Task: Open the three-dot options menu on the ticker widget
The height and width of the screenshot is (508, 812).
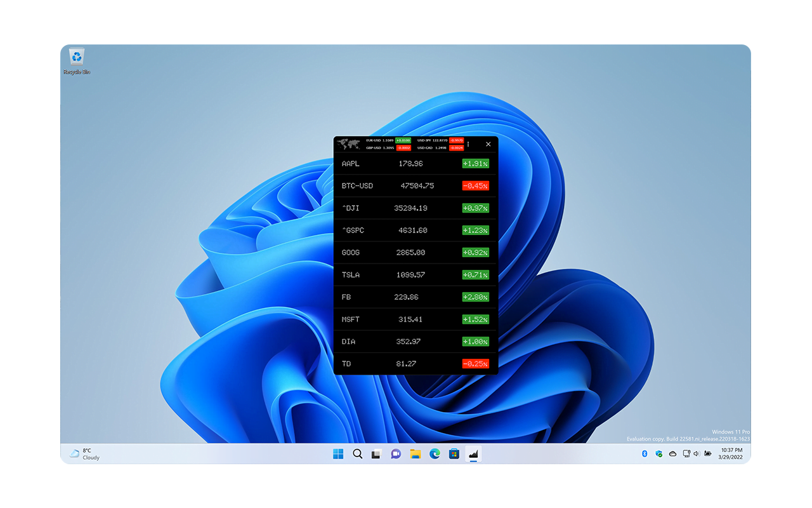Action: pyautogui.click(x=468, y=144)
